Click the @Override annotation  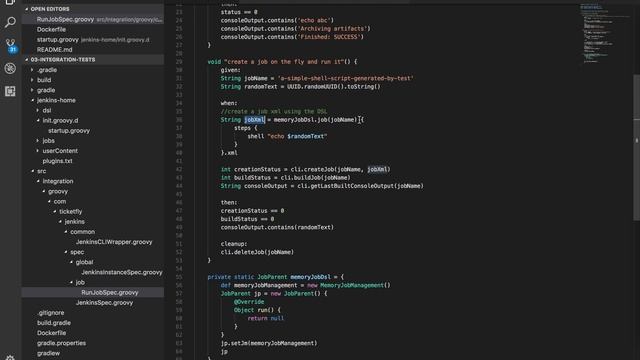point(249,302)
